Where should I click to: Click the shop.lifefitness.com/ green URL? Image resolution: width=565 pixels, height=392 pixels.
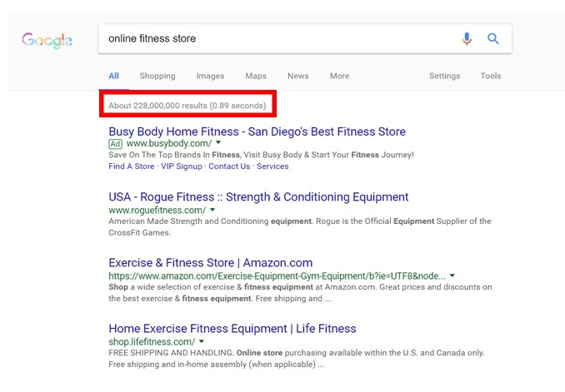(152, 341)
